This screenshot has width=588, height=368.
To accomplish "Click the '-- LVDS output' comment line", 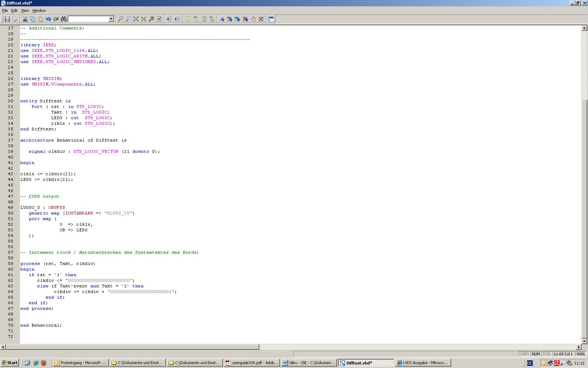I will pos(40,196).
